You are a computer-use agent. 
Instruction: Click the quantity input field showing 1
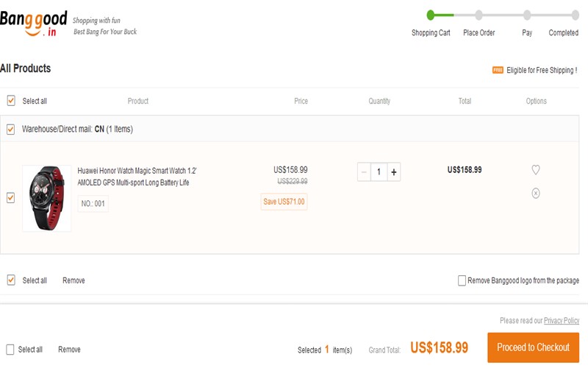pyautogui.click(x=379, y=172)
